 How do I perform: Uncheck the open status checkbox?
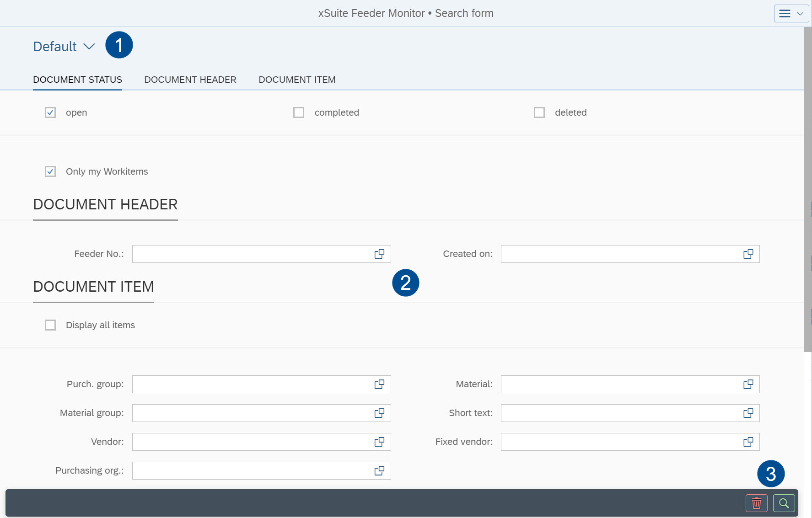(x=50, y=112)
